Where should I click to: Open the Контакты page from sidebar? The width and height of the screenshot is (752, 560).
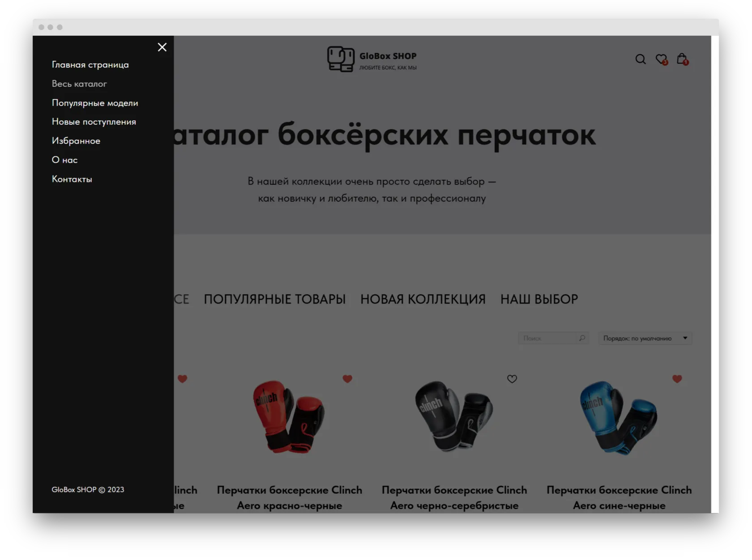72,178
